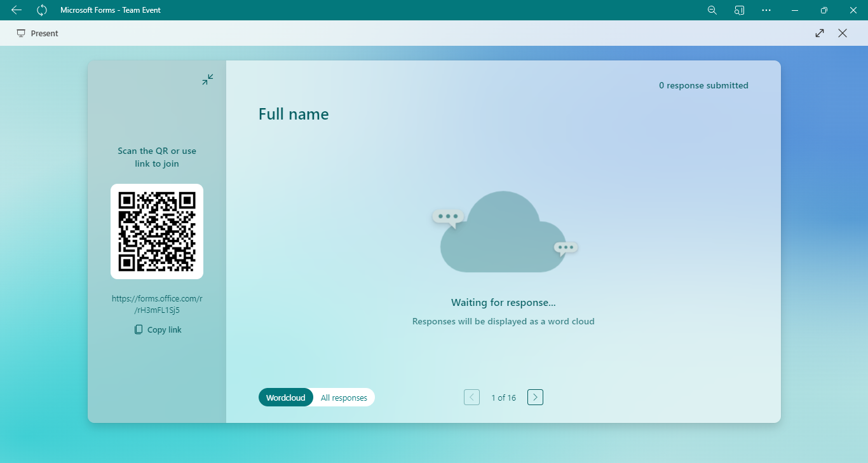Expand presentation to full screen
The image size is (868, 463).
coord(820,33)
